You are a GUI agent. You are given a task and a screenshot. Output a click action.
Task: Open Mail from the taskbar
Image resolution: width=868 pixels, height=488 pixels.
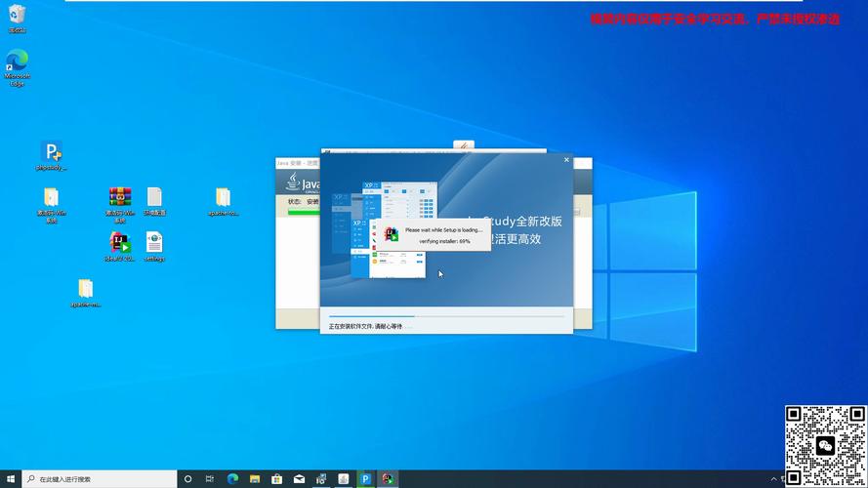point(299,479)
